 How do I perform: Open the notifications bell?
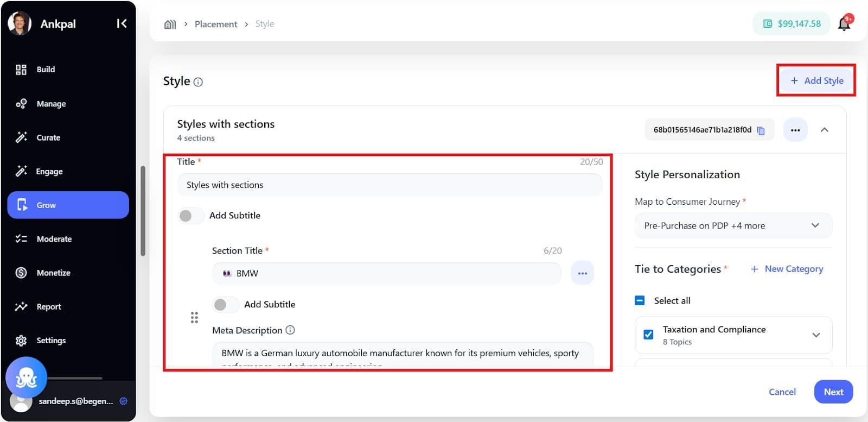[844, 24]
